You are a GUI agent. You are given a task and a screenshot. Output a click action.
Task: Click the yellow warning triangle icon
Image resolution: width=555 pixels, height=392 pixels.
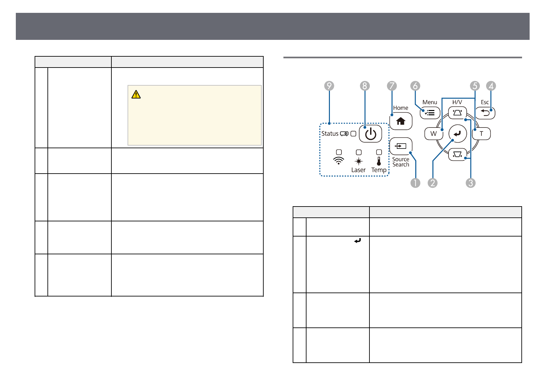click(x=136, y=95)
